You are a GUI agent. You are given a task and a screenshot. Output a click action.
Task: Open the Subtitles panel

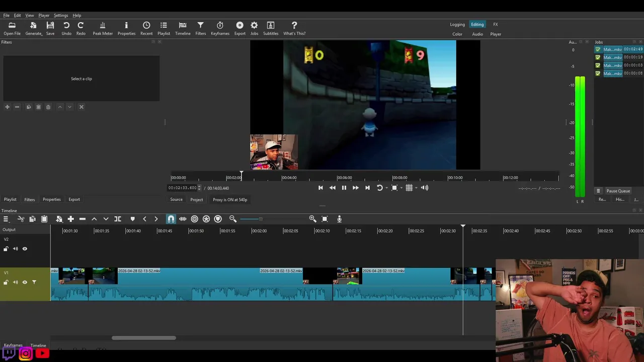tap(271, 29)
